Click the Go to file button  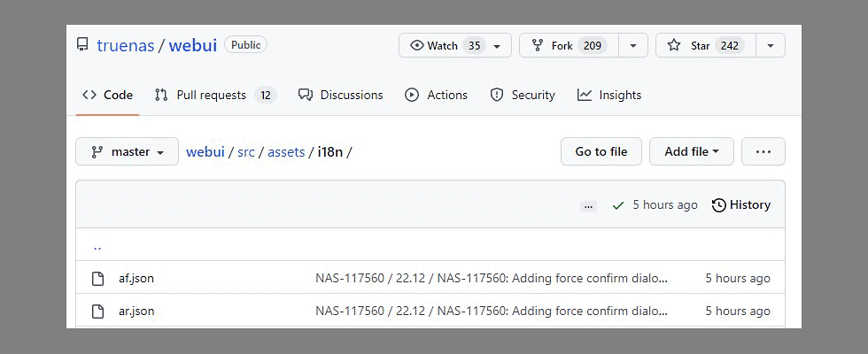pyautogui.click(x=601, y=151)
